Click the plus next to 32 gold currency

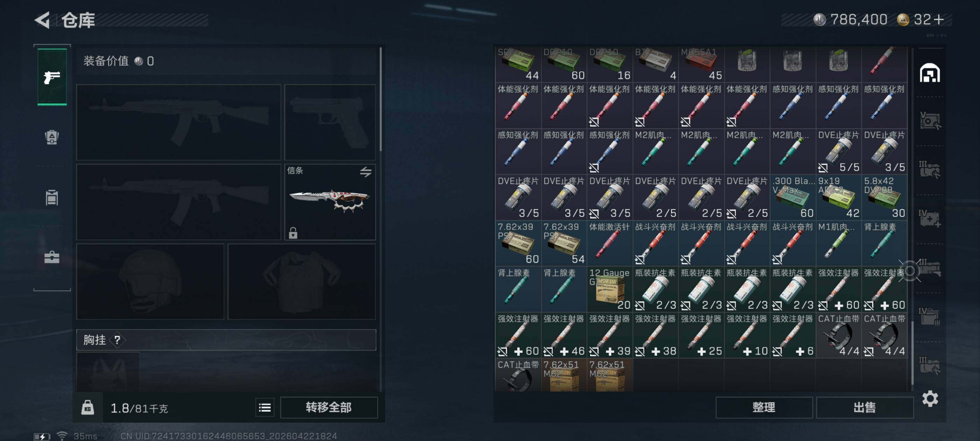click(939, 19)
